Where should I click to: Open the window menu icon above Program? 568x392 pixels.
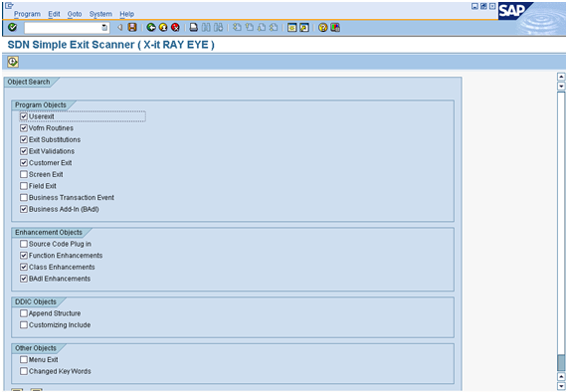tap(9, 5)
